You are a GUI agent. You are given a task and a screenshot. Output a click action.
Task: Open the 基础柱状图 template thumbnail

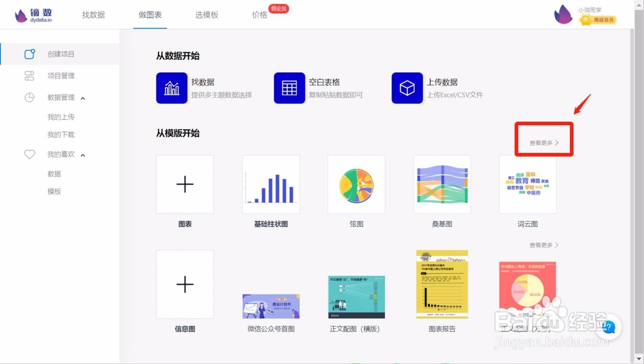[x=271, y=184]
